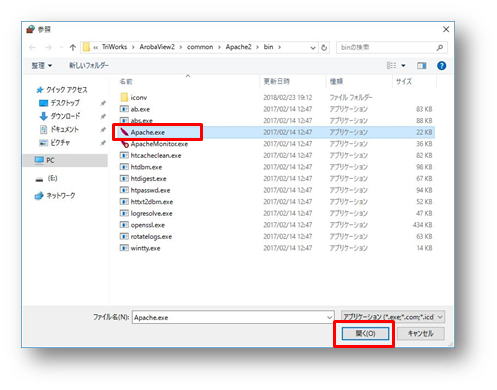
Task: Change view layout icon
Action: 391,66
